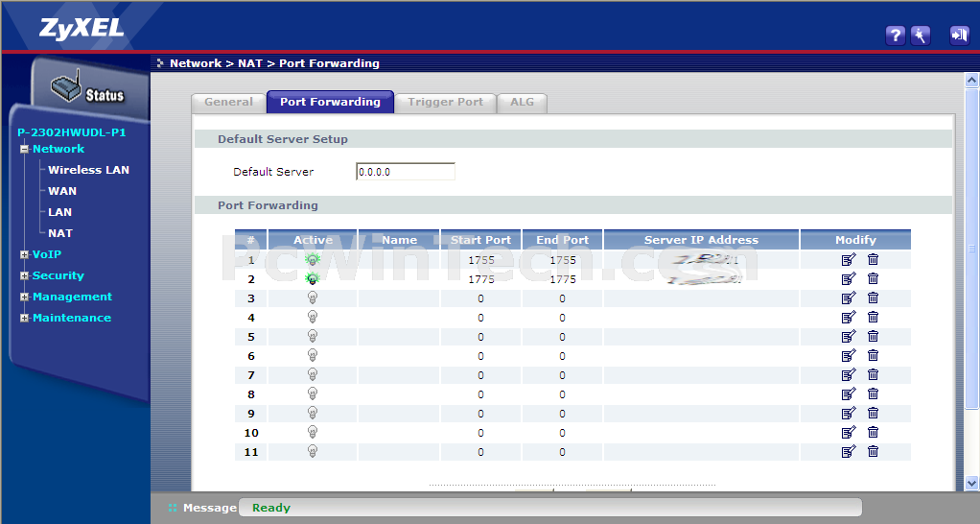Open NAT settings in sidebar

(x=60, y=233)
